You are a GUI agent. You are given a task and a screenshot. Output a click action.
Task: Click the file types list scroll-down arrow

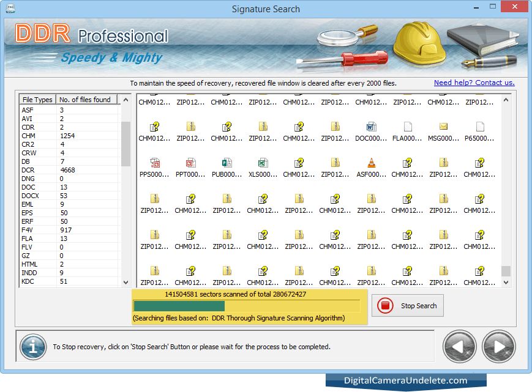point(126,283)
